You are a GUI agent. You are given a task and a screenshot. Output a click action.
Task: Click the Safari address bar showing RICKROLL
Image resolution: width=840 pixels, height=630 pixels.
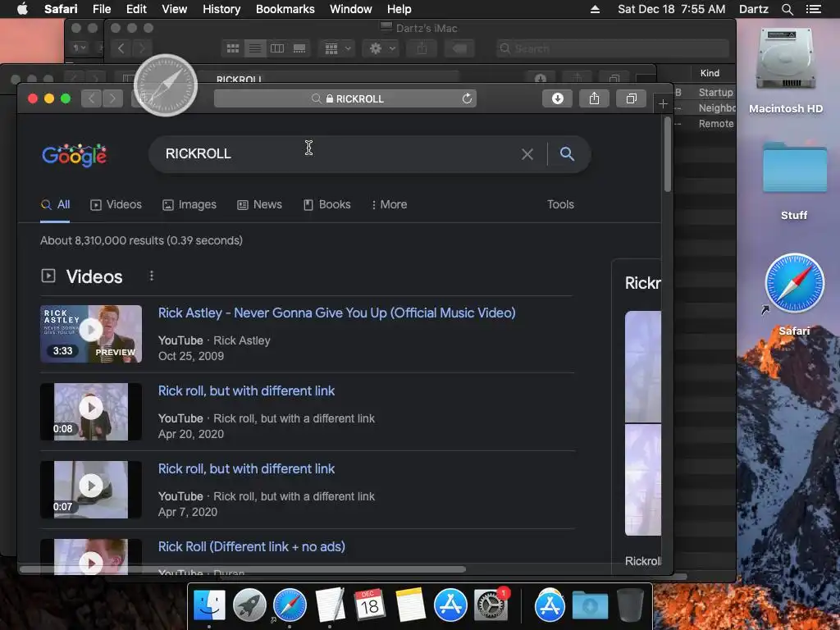pyautogui.click(x=345, y=98)
